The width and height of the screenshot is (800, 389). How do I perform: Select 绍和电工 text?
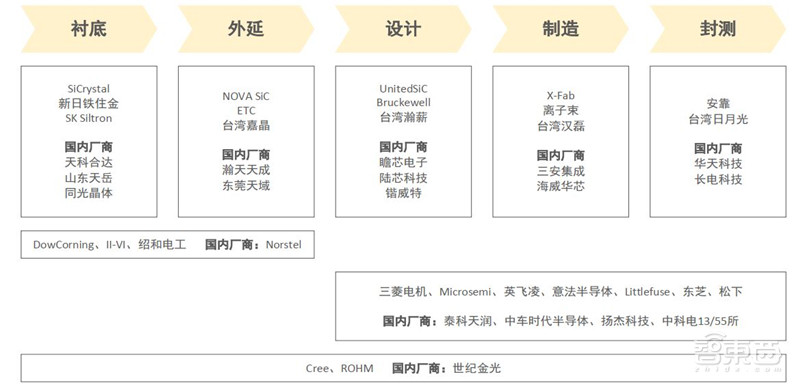pos(162,245)
